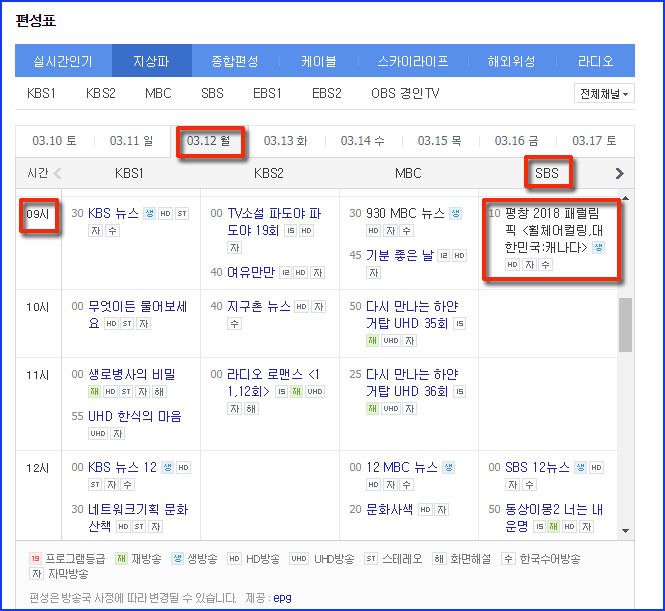Click the 재 rerun badge on 생로병사의 비밀

click(x=94, y=391)
